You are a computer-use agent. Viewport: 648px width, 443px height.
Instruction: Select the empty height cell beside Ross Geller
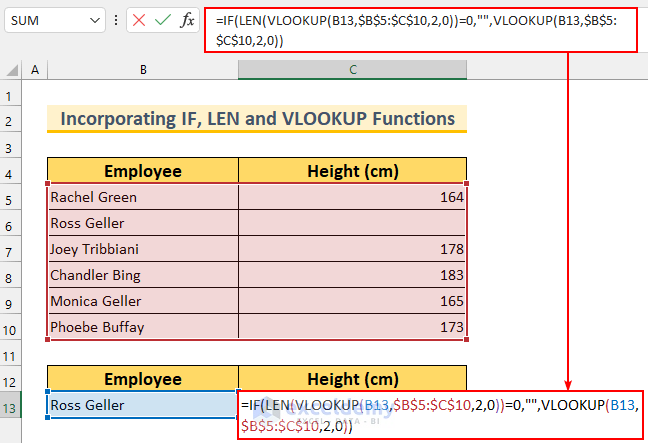(353, 223)
